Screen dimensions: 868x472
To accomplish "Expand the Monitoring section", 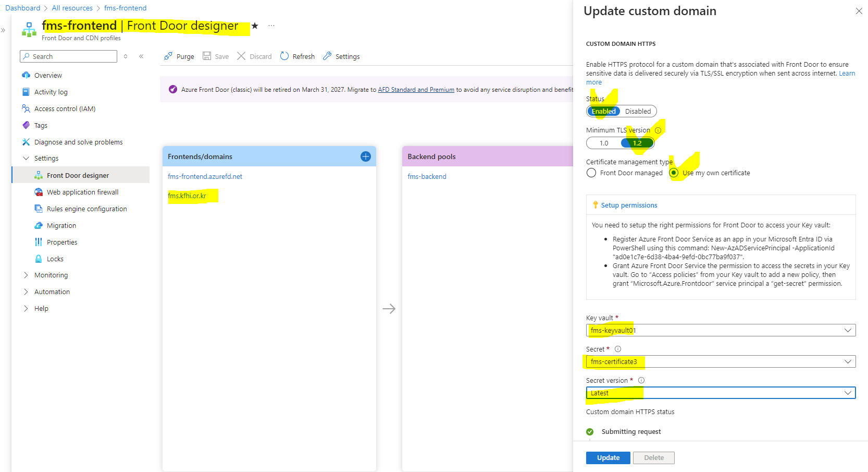I will tap(26, 275).
